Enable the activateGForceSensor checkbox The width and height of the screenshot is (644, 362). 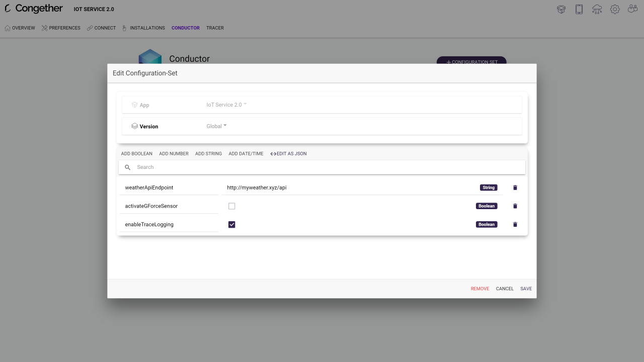[x=232, y=206]
